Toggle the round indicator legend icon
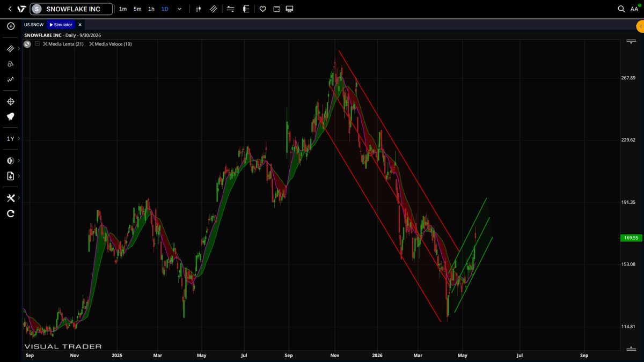Screen dimensions: 644x362 pyautogui.click(x=27, y=44)
